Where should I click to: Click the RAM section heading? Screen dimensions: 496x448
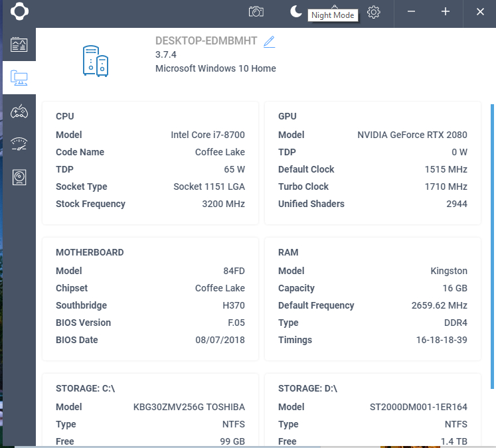pyautogui.click(x=288, y=252)
